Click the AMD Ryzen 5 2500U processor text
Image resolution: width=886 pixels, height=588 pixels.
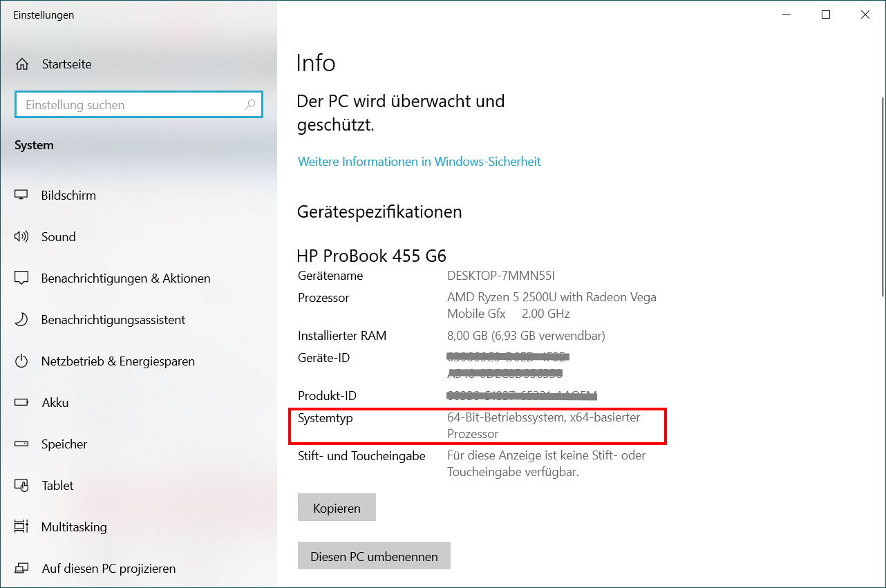click(552, 305)
